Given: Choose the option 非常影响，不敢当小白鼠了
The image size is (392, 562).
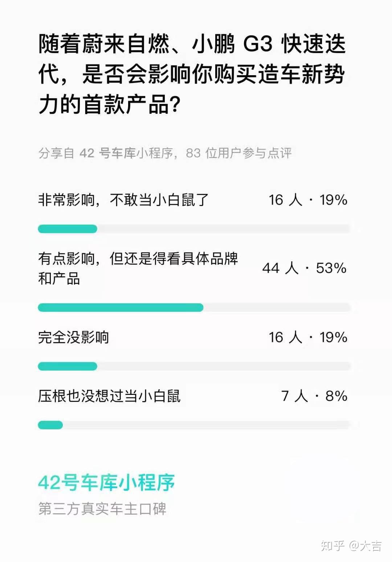Looking at the screenshot, I should (x=123, y=200).
